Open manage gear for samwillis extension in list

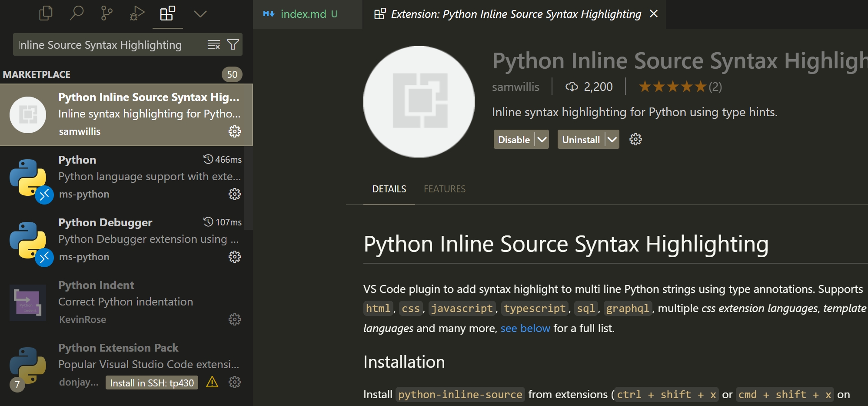pyautogui.click(x=235, y=131)
